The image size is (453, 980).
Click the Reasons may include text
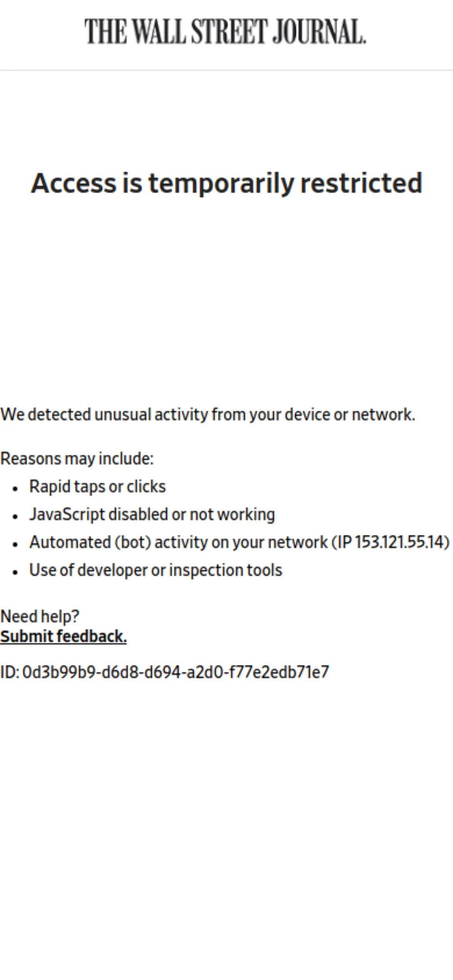coord(77,459)
